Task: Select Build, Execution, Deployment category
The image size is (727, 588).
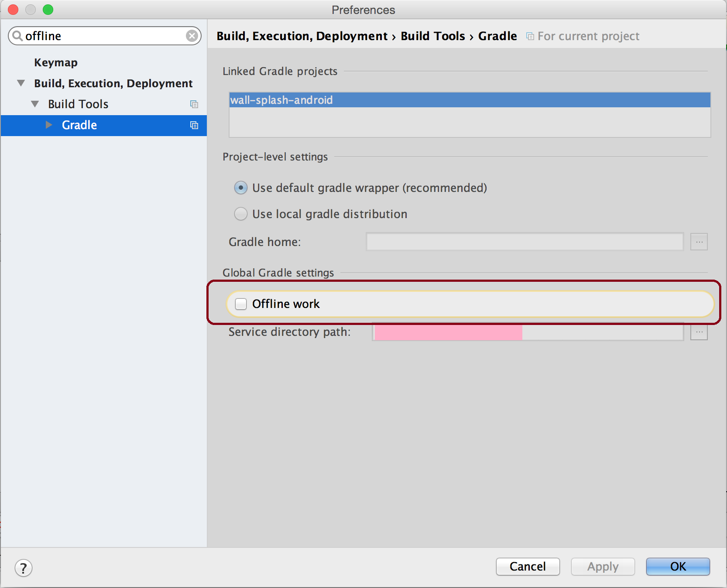Action: point(113,83)
